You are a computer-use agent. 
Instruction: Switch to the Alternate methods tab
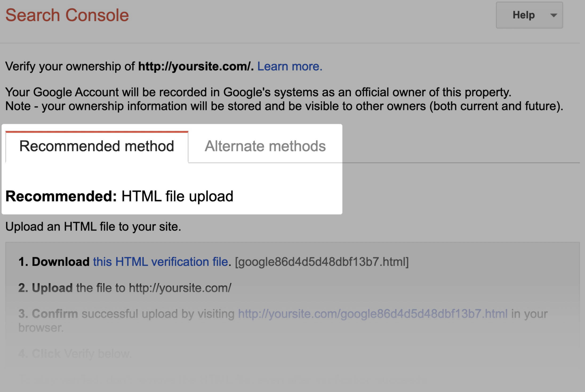click(x=265, y=146)
